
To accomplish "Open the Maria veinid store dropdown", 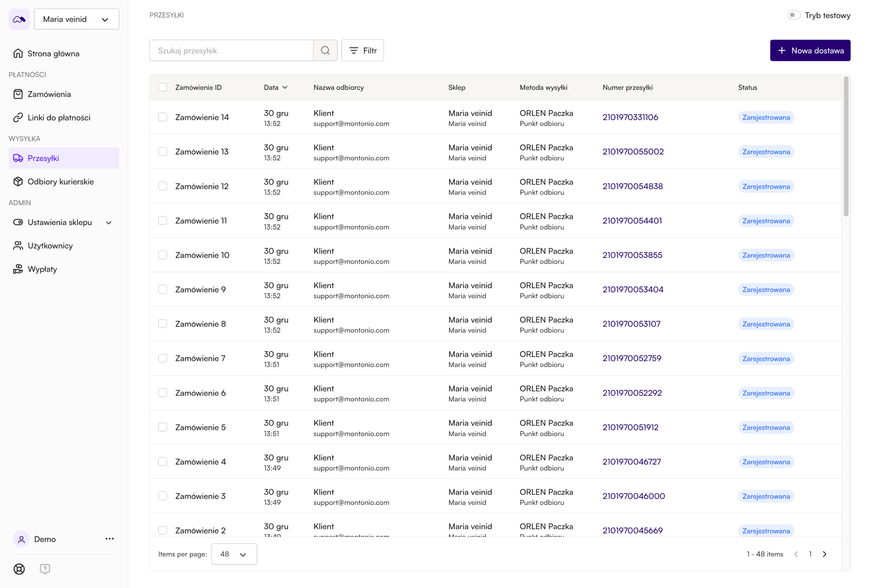I will coord(77,19).
